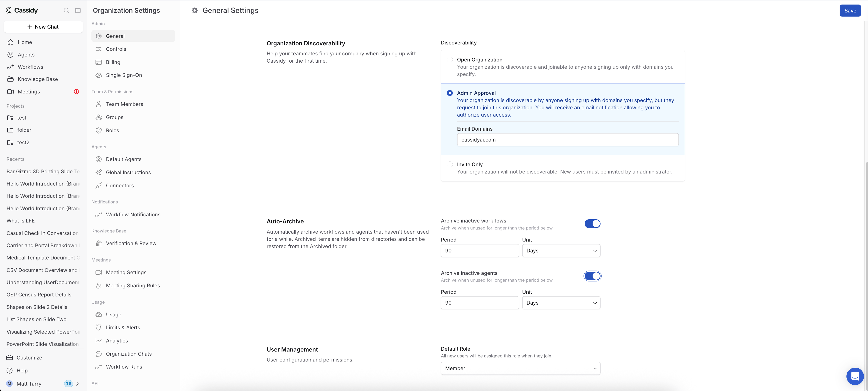Image resolution: width=868 pixels, height=391 pixels.
Task: Click the Customize briefcase icon
Action: 10,358
